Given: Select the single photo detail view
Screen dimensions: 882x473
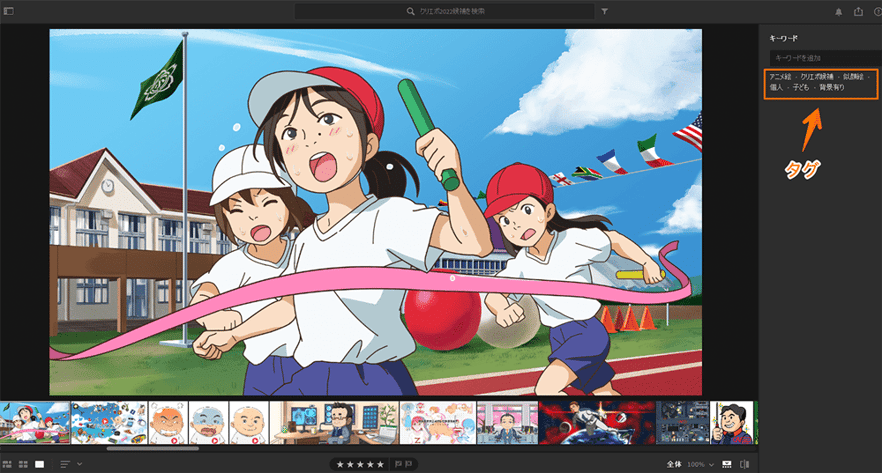Looking at the screenshot, I should (x=39, y=464).
